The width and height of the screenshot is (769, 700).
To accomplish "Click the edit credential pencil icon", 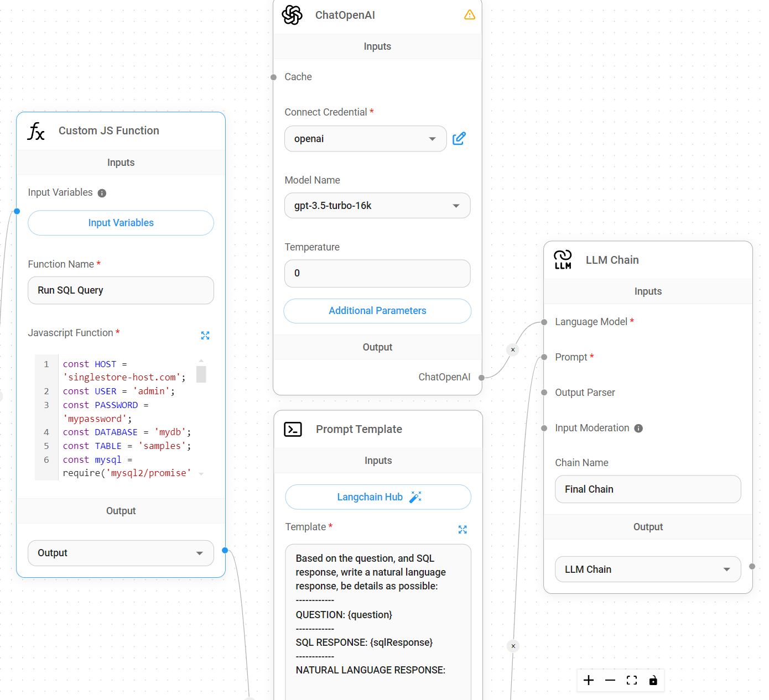I will pos(459,139).
